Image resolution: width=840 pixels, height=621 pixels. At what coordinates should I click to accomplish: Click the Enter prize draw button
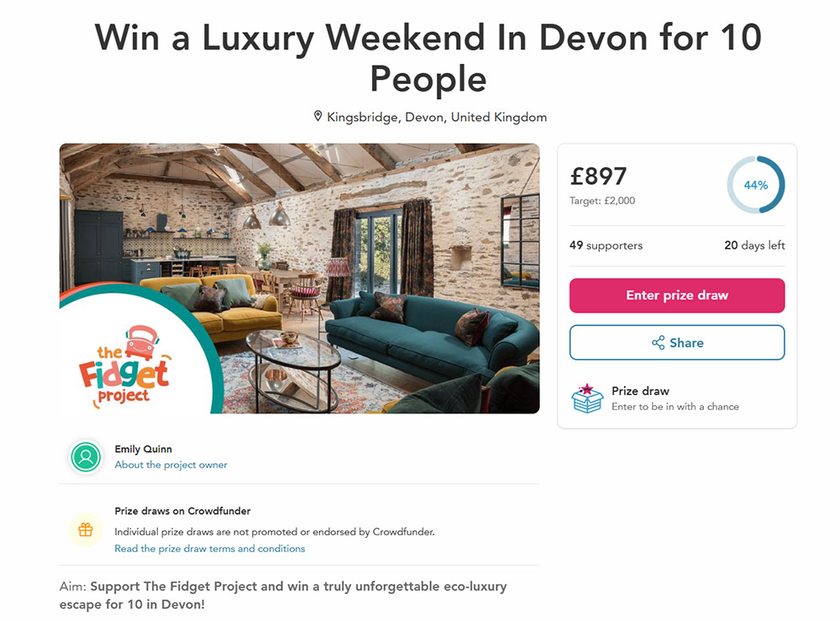click(676, 295)
